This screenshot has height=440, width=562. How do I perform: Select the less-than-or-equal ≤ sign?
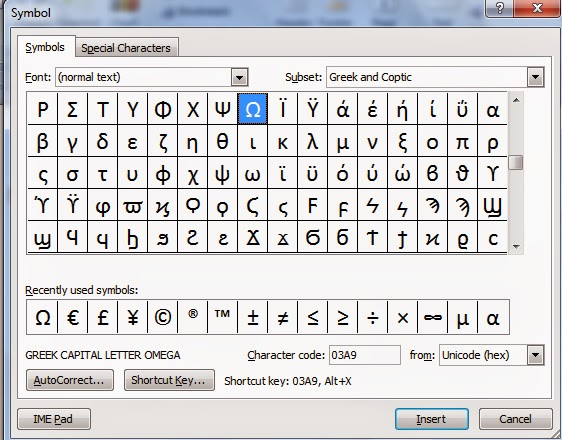click(x=313, y=317)
